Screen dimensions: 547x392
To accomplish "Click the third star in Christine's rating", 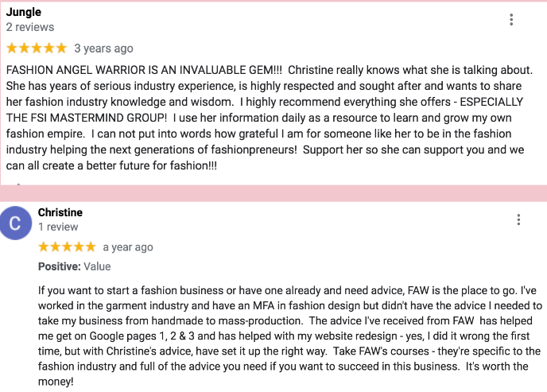I will pos(67,247).
